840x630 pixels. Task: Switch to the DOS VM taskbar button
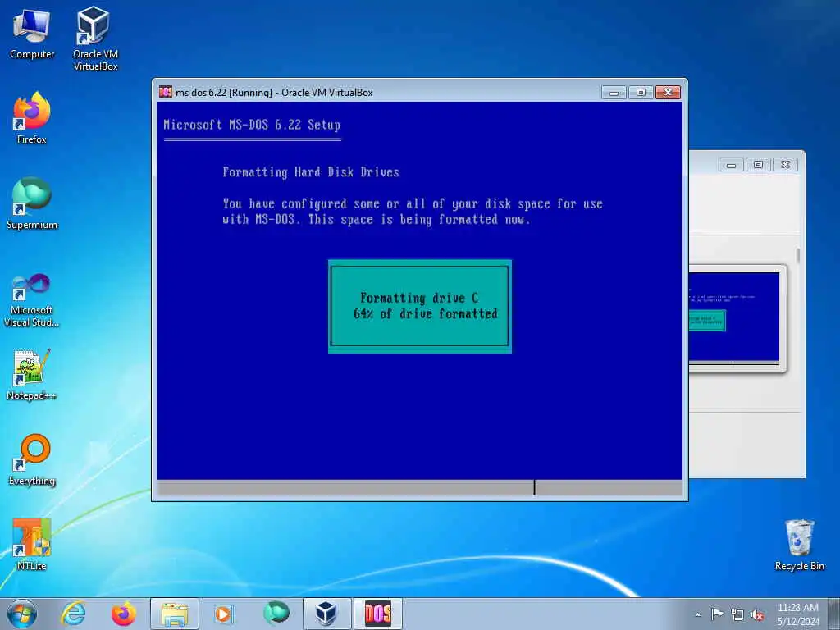click(377, 614)
